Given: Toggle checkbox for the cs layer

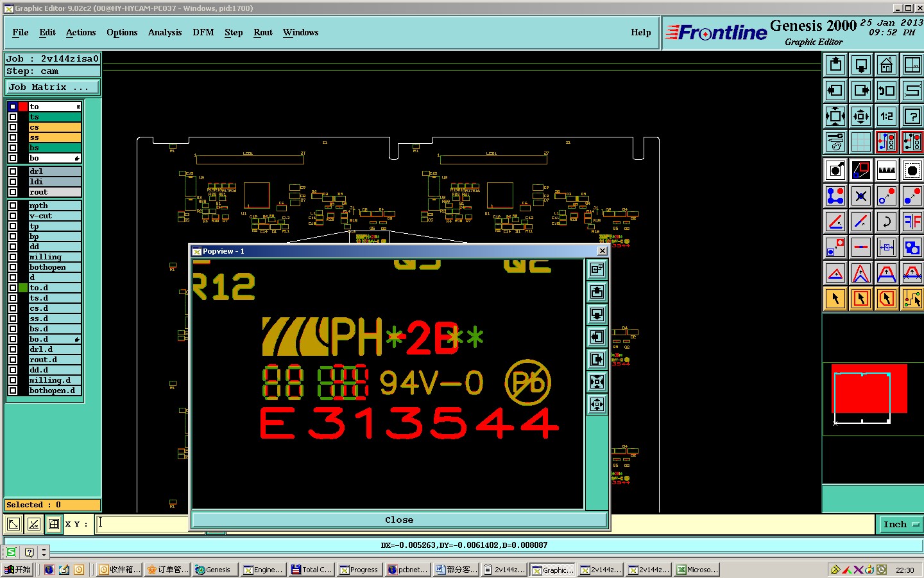Looking at the screenshot, I should coord(13,127).
